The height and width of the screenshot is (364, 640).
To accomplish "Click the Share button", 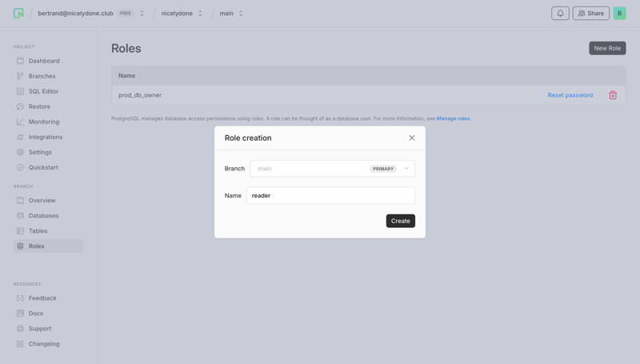I will (x=590, y=13).
